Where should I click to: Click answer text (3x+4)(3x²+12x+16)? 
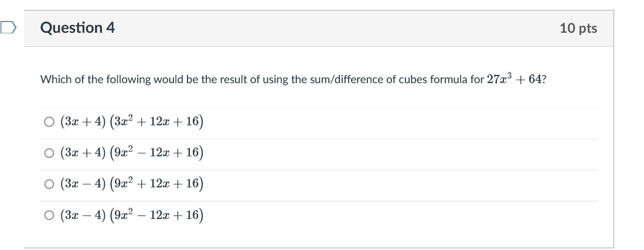(x=131, y=122)
